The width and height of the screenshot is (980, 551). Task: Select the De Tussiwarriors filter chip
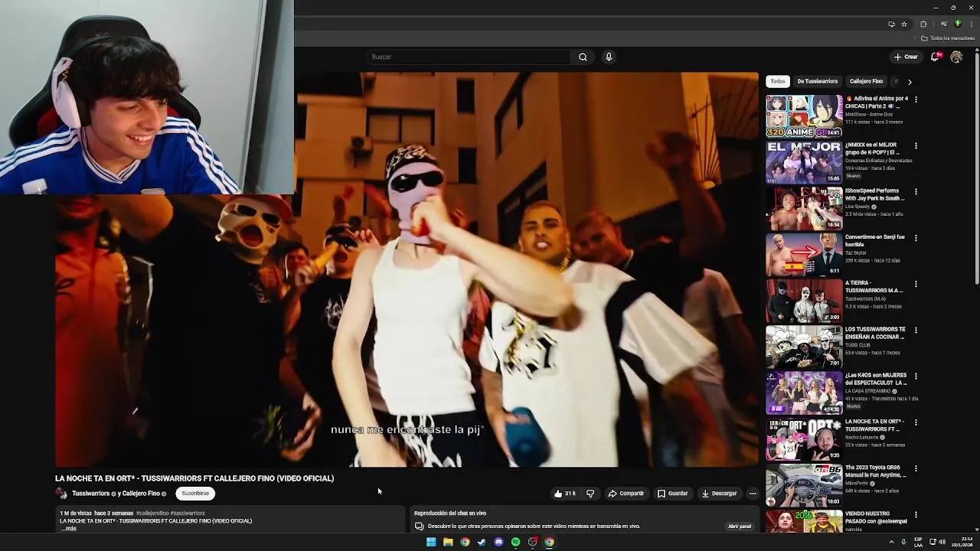pyautogui.click(x=817, y=81)
